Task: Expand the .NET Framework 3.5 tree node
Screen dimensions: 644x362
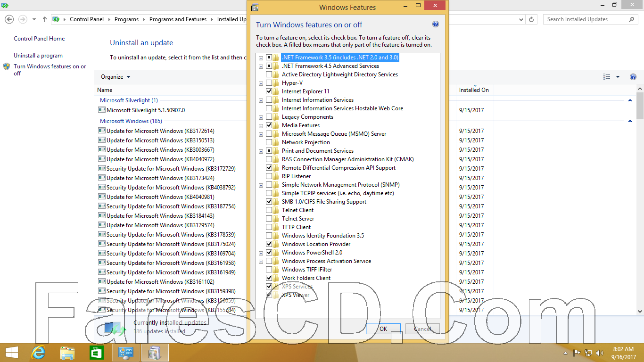Action: coord(261,58)
